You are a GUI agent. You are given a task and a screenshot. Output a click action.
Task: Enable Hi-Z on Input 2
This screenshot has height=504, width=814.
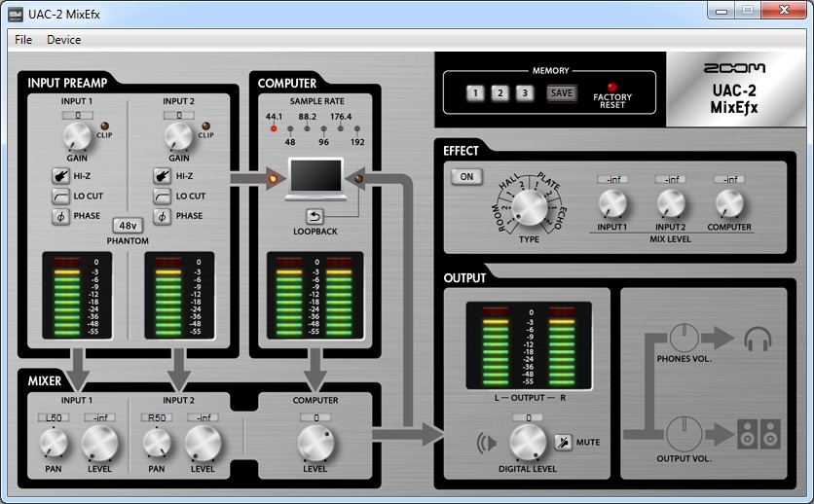tap(162, 176)
